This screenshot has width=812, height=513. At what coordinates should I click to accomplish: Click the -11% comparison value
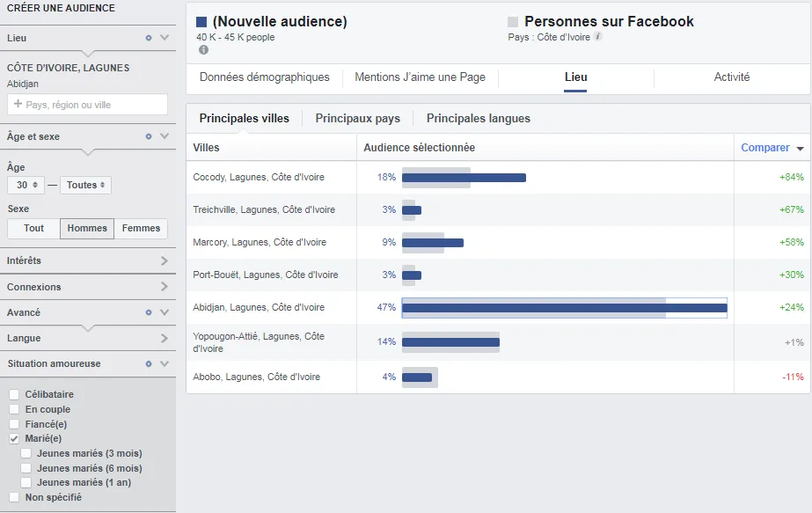coord(793,377)
